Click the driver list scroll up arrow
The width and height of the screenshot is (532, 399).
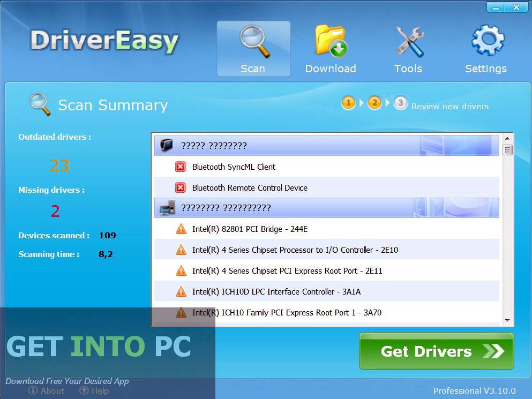[507, 138]
